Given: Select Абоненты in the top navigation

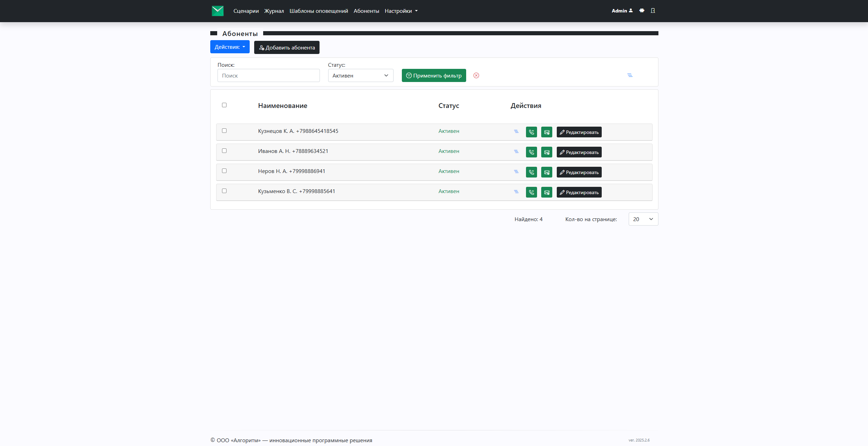Looking at the screenshot, I should 366,11.
